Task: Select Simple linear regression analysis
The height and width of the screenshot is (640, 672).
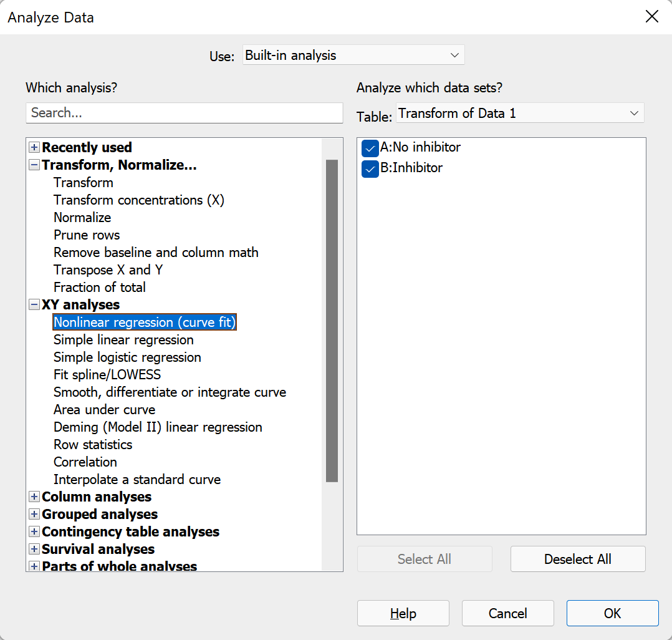Action: point(123,340)
